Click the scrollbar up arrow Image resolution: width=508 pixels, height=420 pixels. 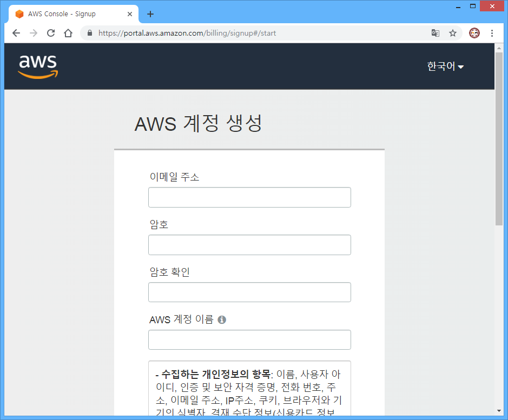(499, 48)
